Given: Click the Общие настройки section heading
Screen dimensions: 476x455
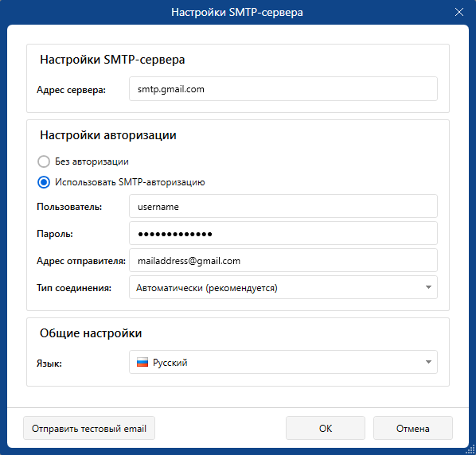Looking at the screenshot, I should [x=91, y=333].
